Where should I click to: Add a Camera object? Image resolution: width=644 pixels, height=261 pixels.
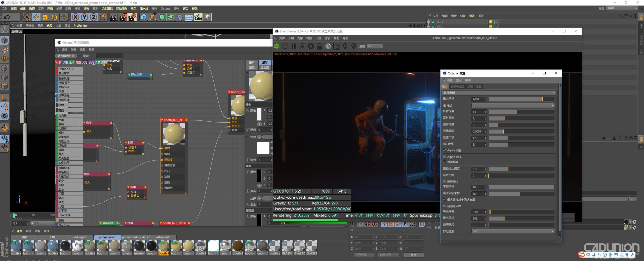click(198, 17)
